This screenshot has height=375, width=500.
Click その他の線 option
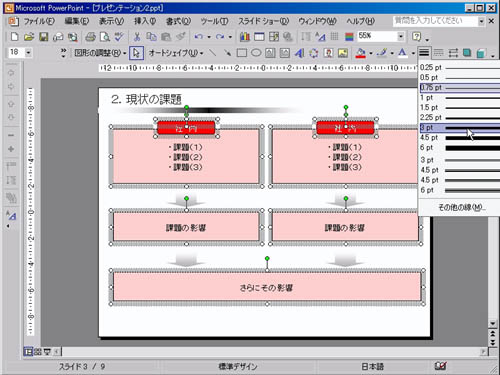pos(462,207)
